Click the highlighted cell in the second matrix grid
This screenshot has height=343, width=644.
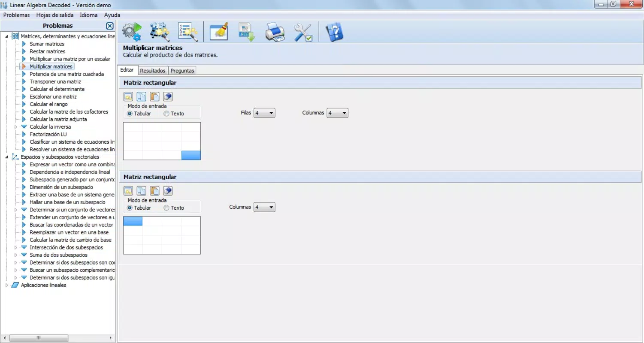(133, 221)
